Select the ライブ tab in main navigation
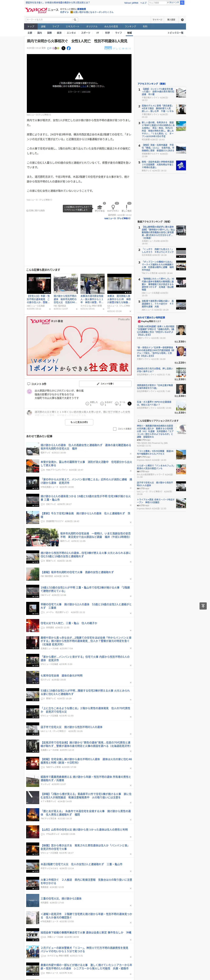Screen dimensions: 210x980 pyautogui.click(x=56, y=27)
